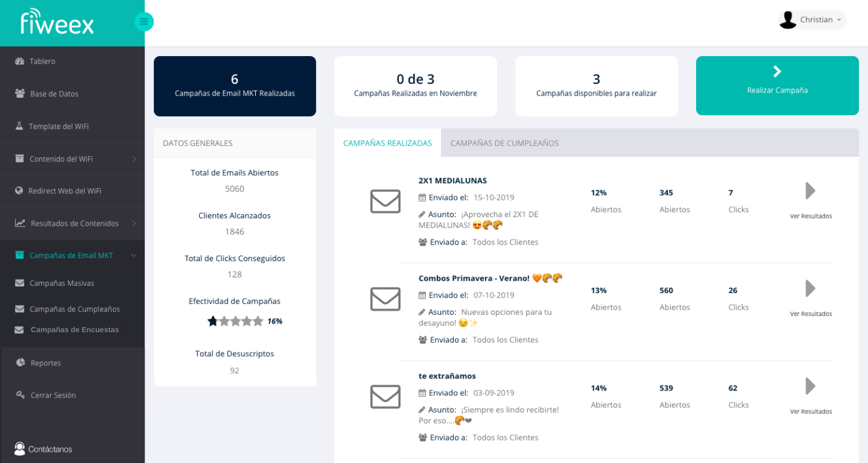
Task: Click the Cerrar Sesión key icon
Action: (x=20, y=395)
